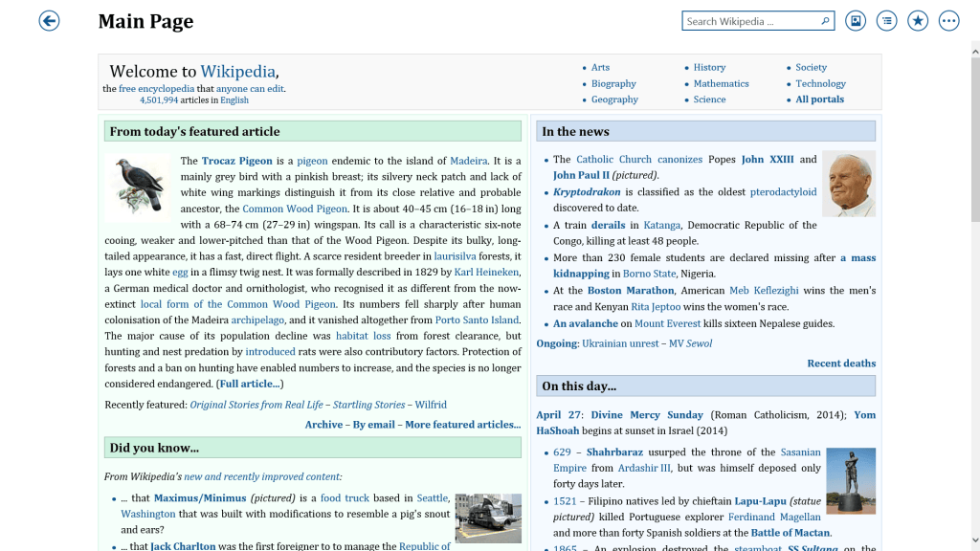Open the Maximus/Minimus link
Image resolution: width=980 pixels, height=551 pixels.
pos(200,497)
